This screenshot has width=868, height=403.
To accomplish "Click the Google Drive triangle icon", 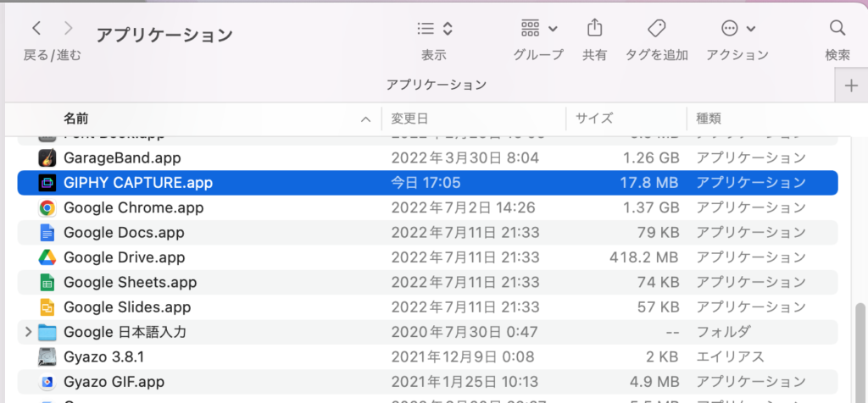I will click(x=47, y=257).
